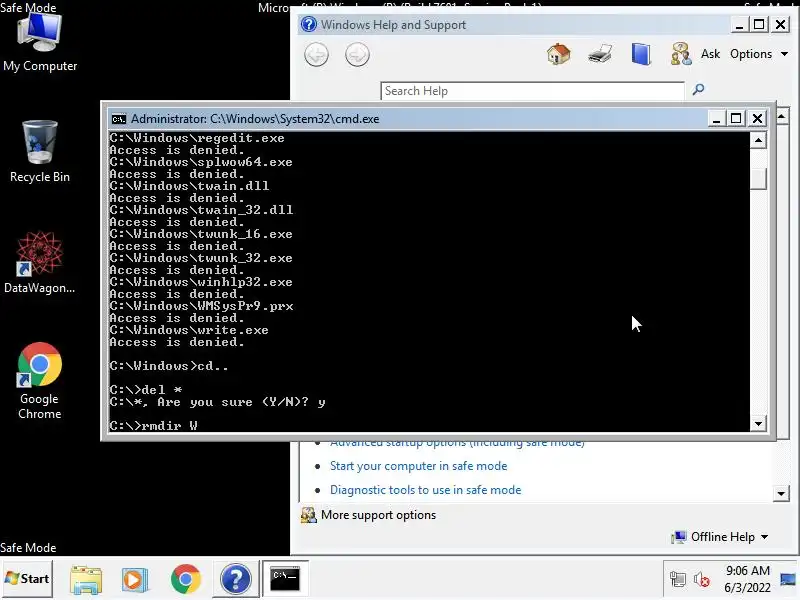Click the Show desktop tray icon
The height and width of the screenshot is (600, 800).
[788, 579]
